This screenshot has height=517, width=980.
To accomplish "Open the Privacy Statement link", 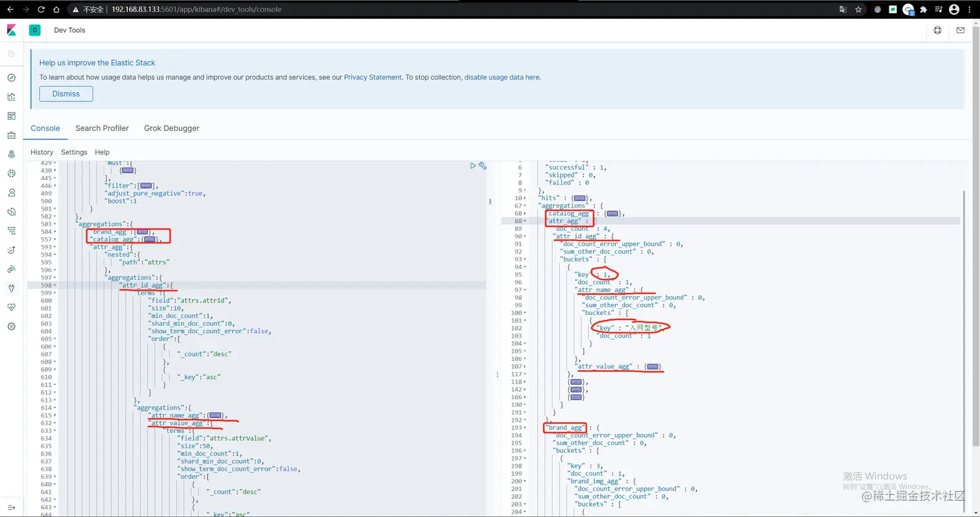I will pos(373,77).
